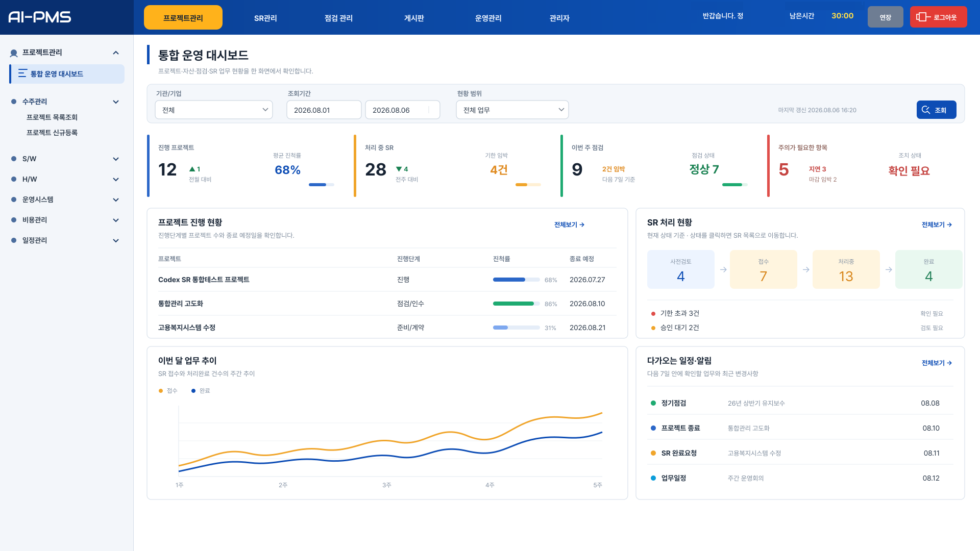Select the 프로젝트관리 top tab
This screenshot has width=980, height=551.
(183, 17)
